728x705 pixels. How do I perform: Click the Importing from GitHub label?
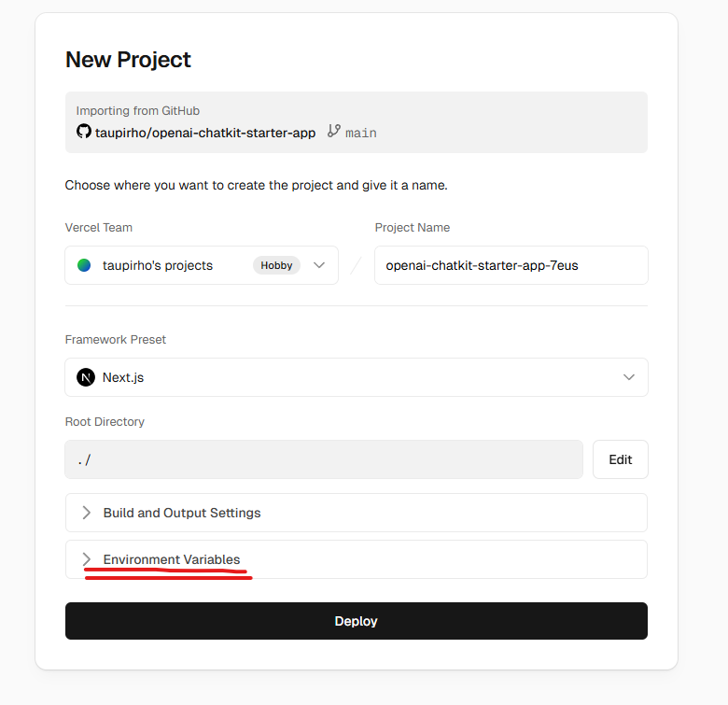(x=138, y=110)
